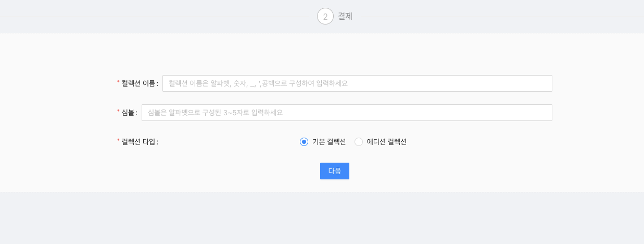This screenshot has width=644, height=244.
Task: Click the 컬렉션 타입 label
Action: (x=137, y=142)
